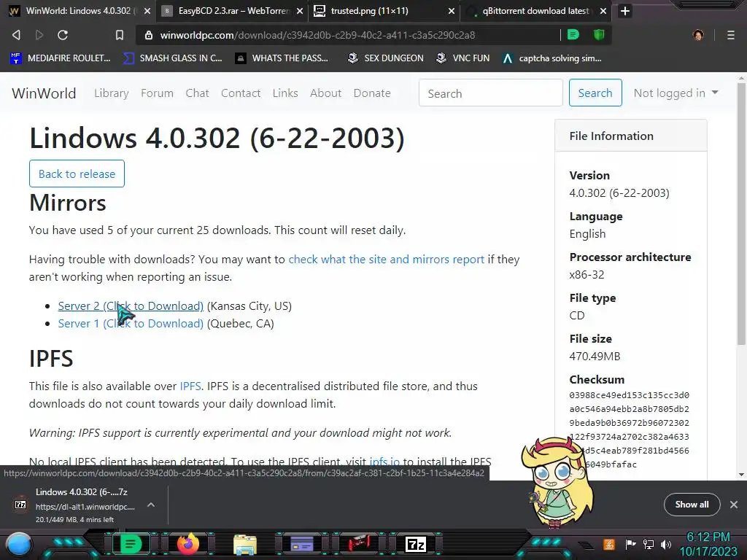Visit the ipfs.io link

(384, 462)
